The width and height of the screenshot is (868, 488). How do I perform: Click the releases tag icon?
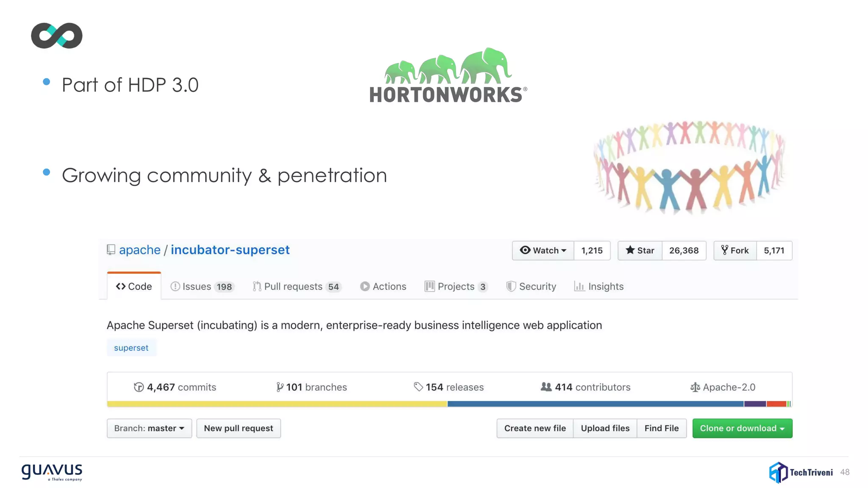[418, 387]
